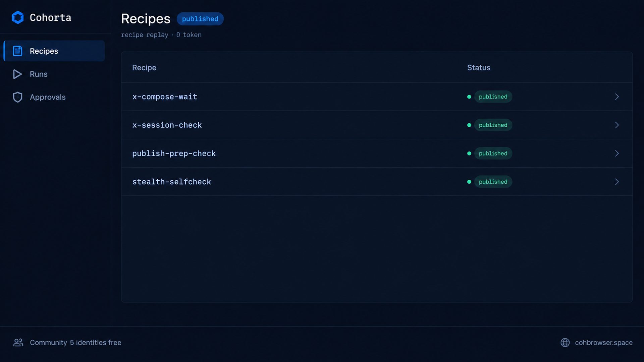Click the published pill for x-compose-wait
Viewport: 644px width, 362px height.
pyautogui.click(x=493, y=97)
